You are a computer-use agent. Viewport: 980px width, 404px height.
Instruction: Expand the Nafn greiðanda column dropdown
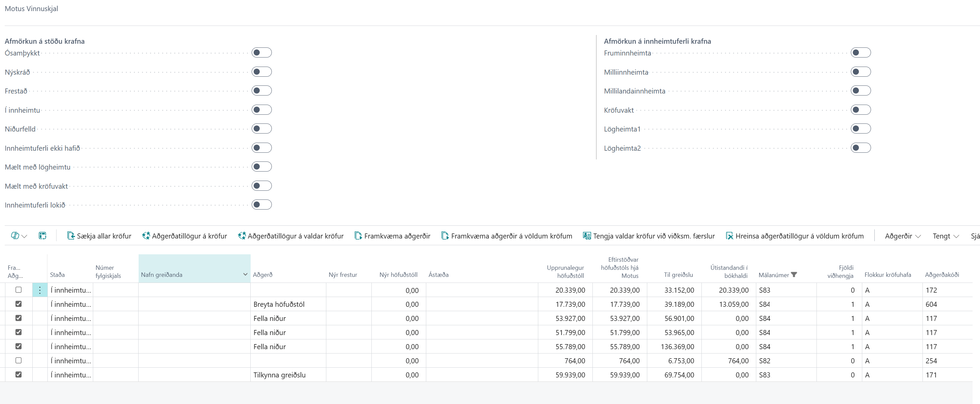click(245, 274)
